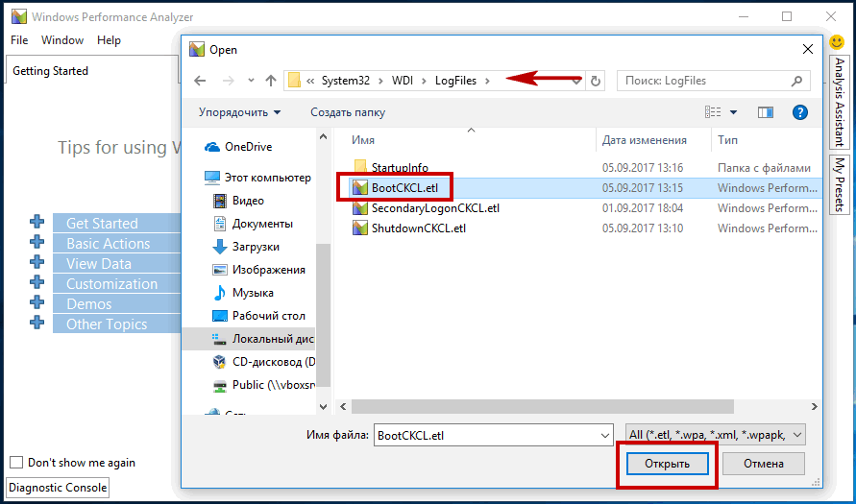This screenshot has width=856, height=504.
Task: Click the Отмена button
Action: (763, 464)
